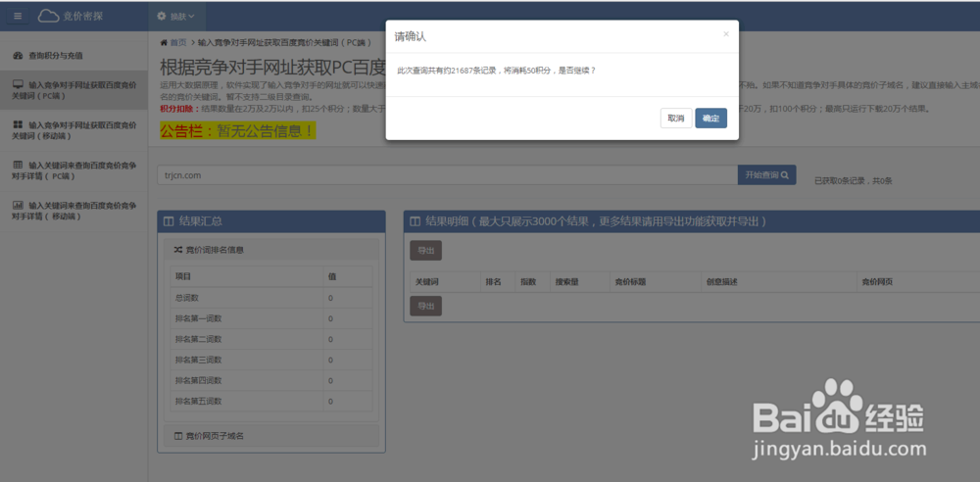Expand the 竞价网页子域名 section
This screenshot has width=980, height=482.
point(271,436)
